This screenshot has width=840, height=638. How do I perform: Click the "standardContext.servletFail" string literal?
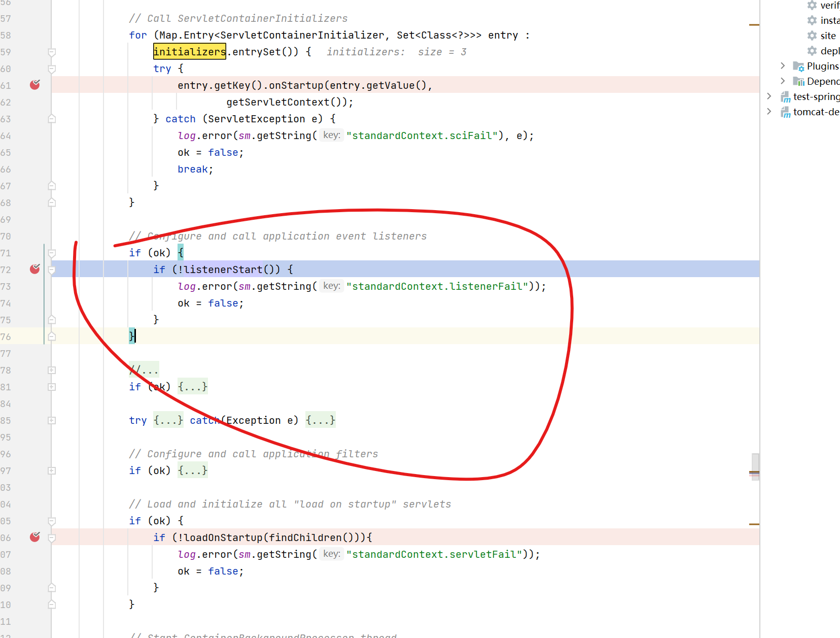[434, 554]
